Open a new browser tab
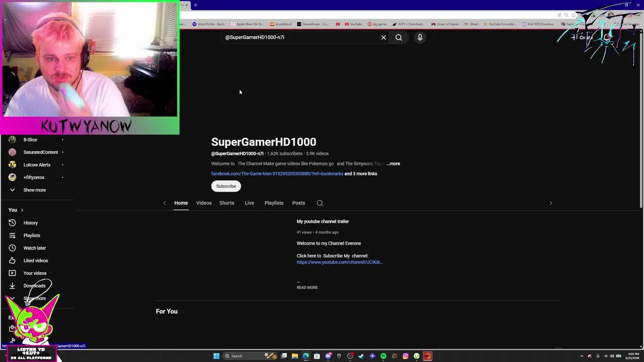Viewport: 644px width, 362px height. click(196, 5)
